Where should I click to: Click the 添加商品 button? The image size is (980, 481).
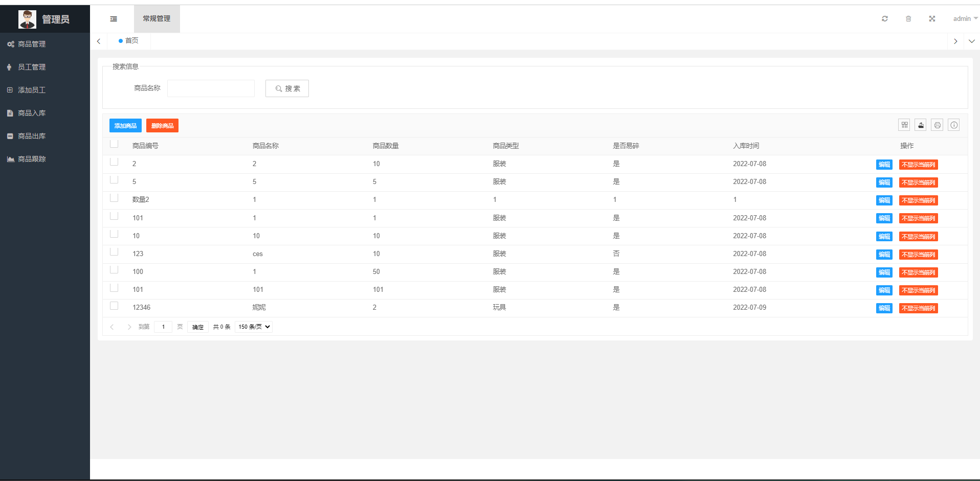[125, 126]
